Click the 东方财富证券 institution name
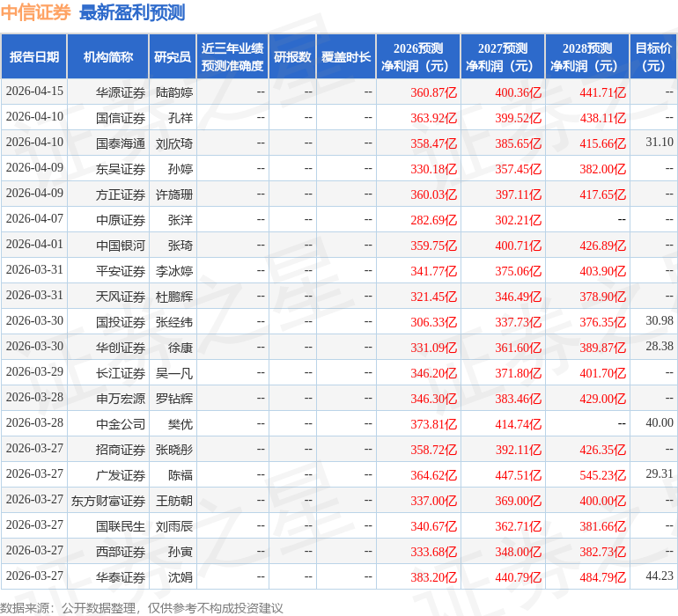 coord(108,500)
